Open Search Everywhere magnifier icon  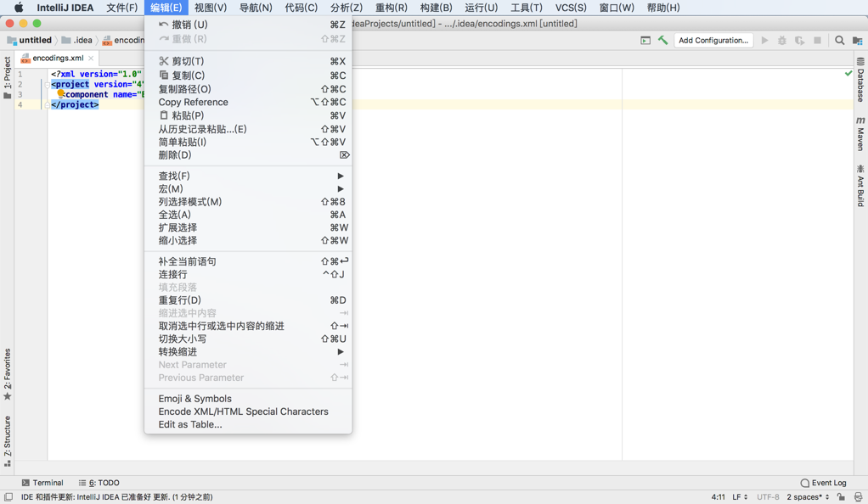pyautogui.click(x=840, y=41)
